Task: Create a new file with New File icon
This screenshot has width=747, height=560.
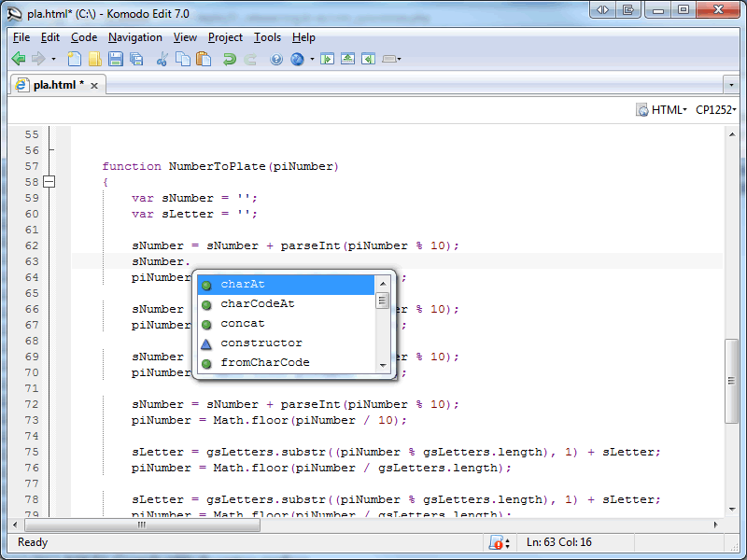Action: 75,59
